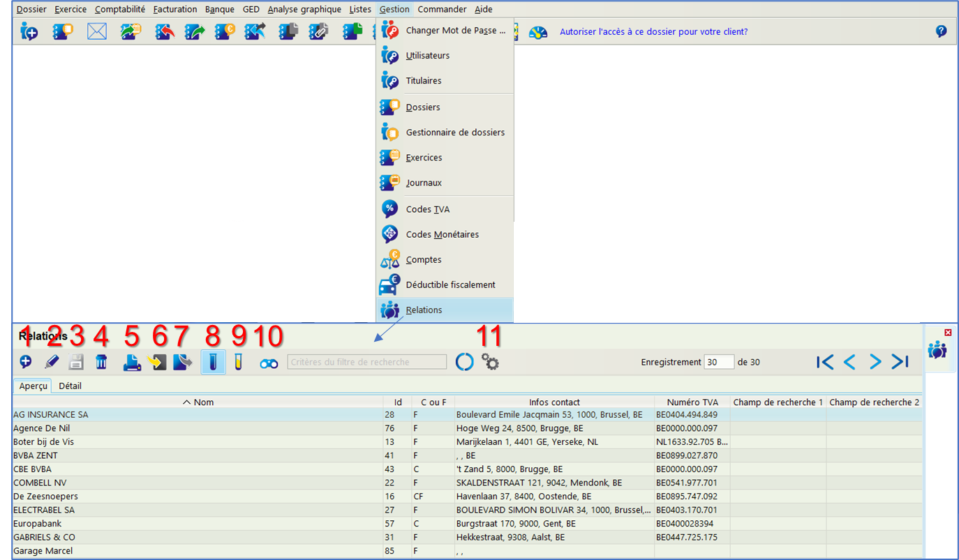Select the De Zeesnoepers row

pyautogui.click(x=468, y=497)
